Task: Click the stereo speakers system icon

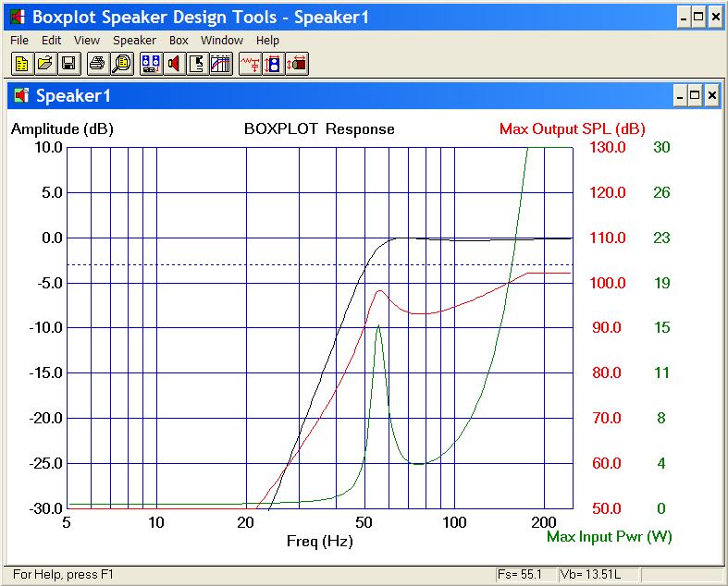Action: (x=152, y=64)
